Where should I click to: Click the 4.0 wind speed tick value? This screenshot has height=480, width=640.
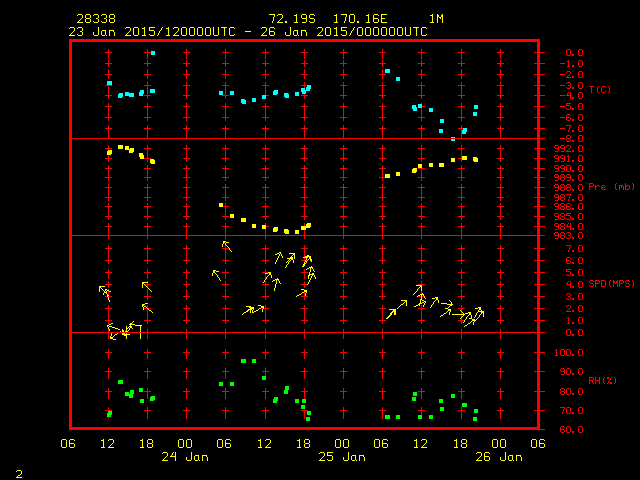(574, 284)
